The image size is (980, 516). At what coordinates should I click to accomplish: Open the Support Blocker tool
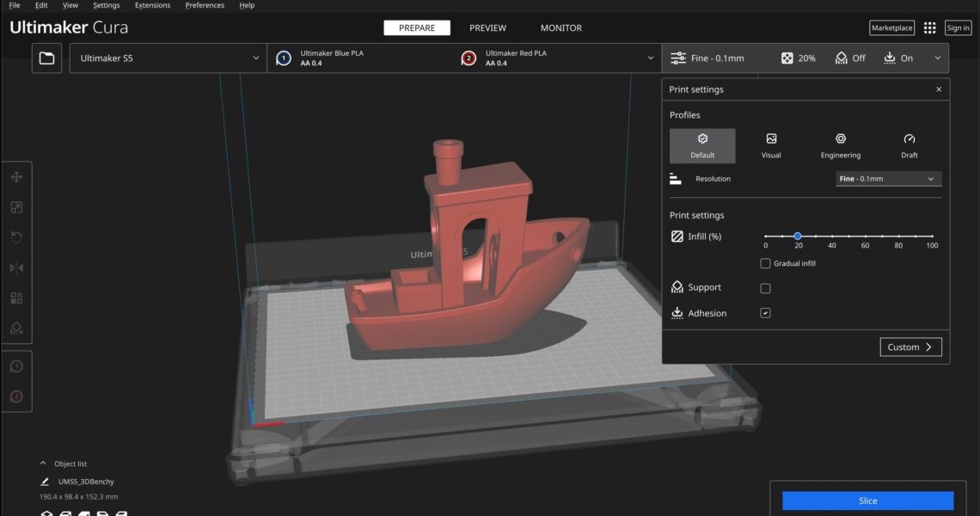16,329
